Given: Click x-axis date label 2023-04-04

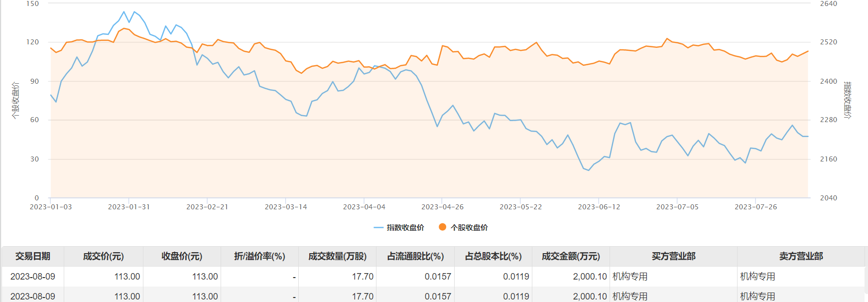Looking at the screenshot, I should coord(364,207).
